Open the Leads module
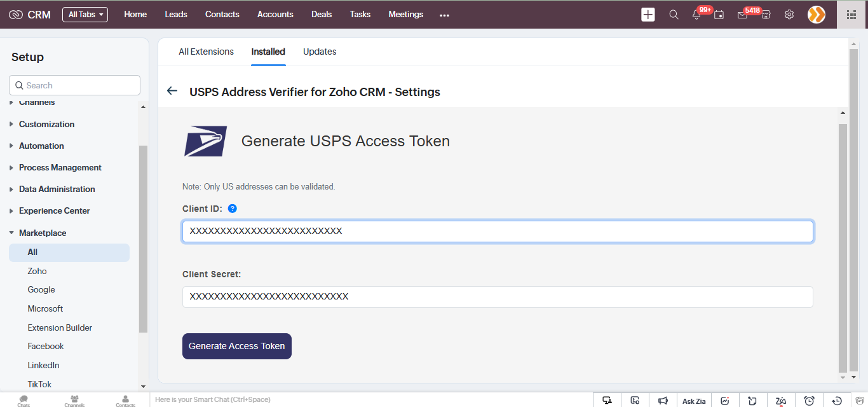The image size is (868, 407). pos(176,15)
